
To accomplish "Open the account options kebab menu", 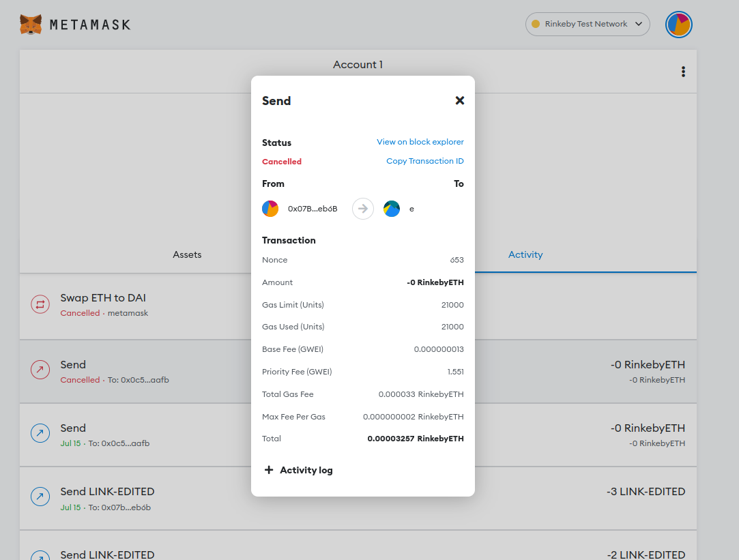I will (x=683, y=71).
